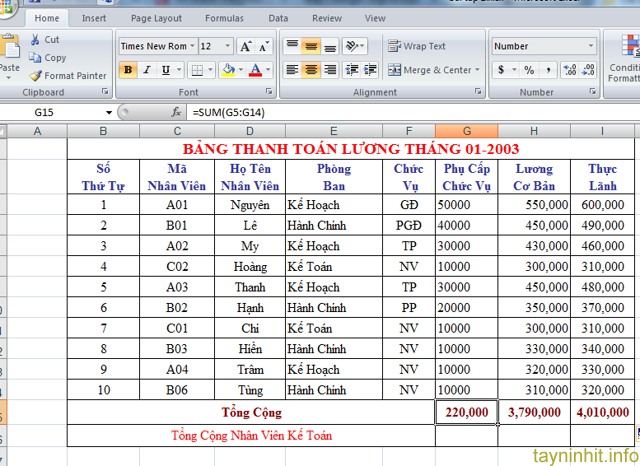
Task: Toggle Bold formatting
Action: pyautogui.click(x=128, y=70)
